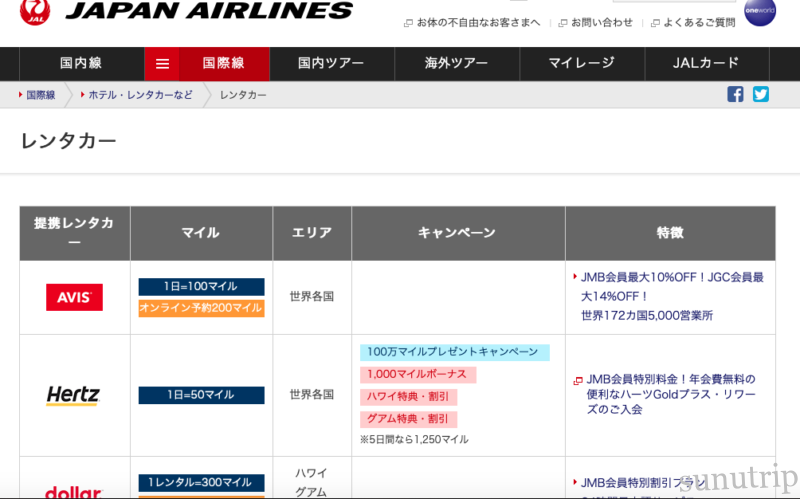Open the お問い合わせ link
The height and width of the screenshot is (499, 800).
coord(601,22)
